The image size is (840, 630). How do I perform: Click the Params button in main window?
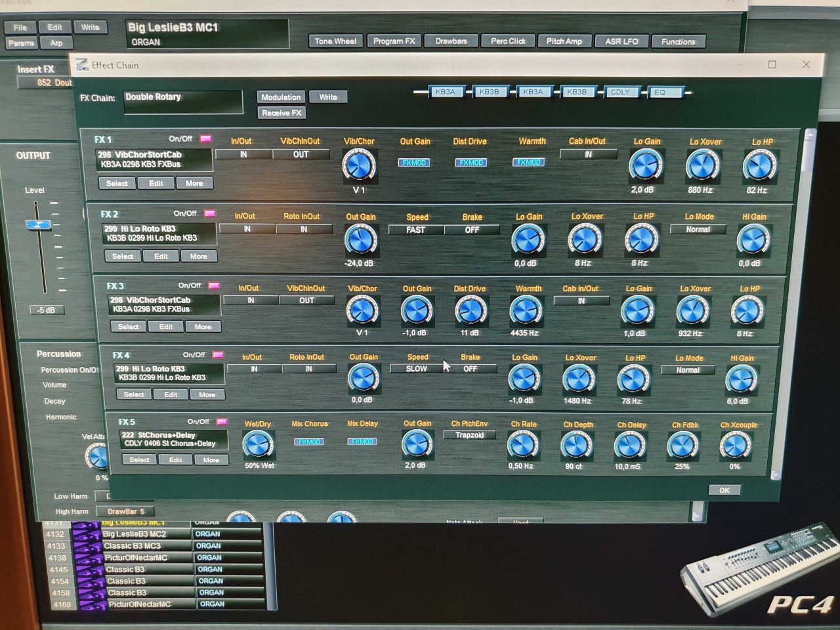(21, 43)
